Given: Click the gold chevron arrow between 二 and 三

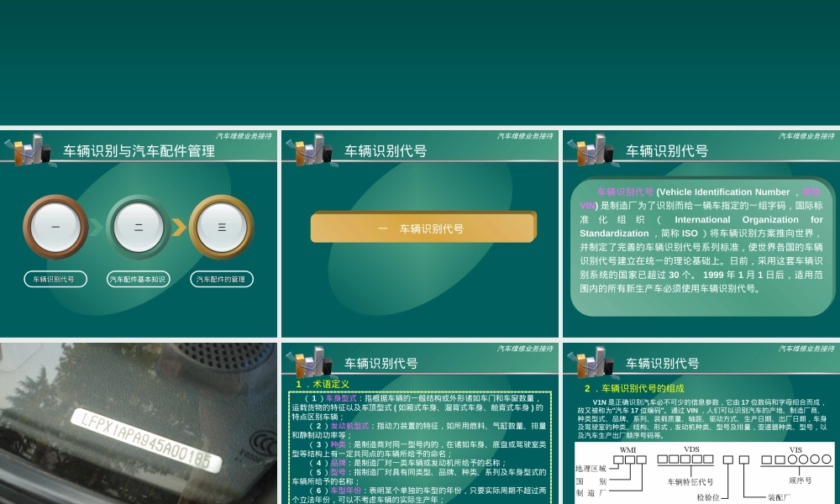Looking at the screenshot, I should point(180,227).
